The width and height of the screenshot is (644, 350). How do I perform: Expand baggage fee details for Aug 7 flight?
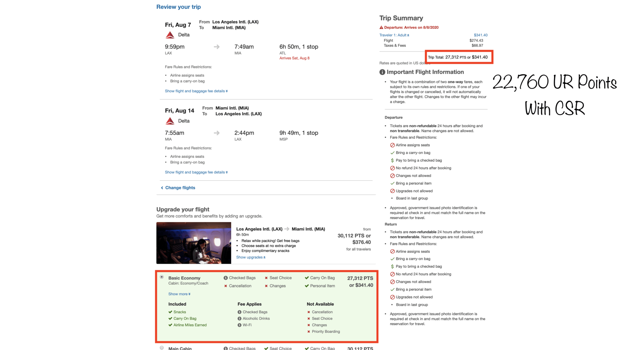196,91
